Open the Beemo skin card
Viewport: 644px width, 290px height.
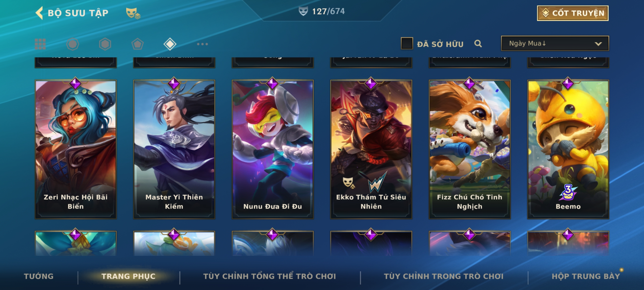point(568,149)
